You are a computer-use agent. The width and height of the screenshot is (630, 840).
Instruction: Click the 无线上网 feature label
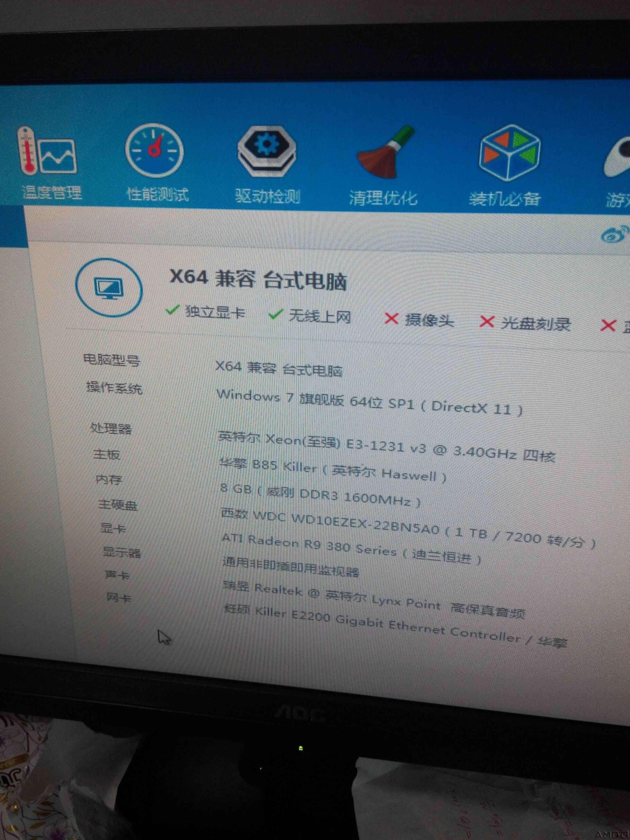pos(320,316)
